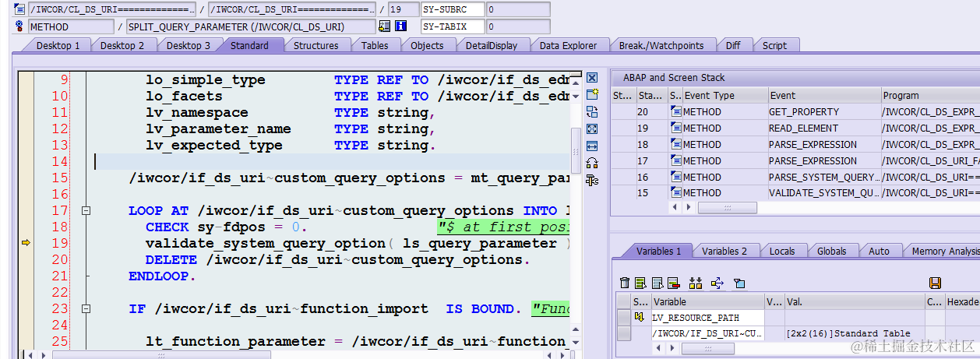
Task: Click the full screen icon in vertical toolbar
Action: coord(592,128)
